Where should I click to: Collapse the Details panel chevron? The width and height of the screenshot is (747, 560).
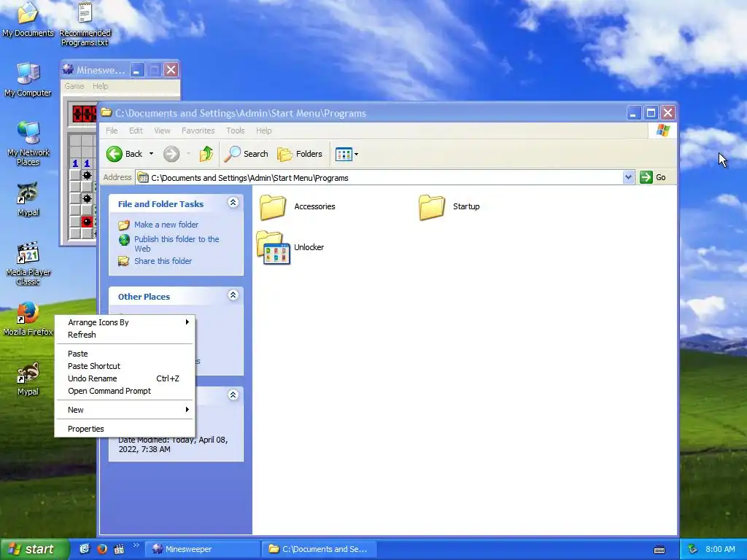(233, 394)
